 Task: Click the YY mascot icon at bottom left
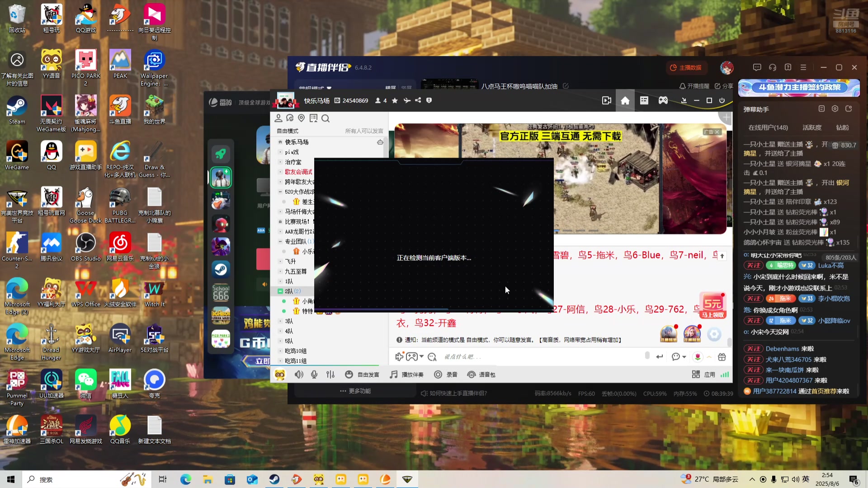click(280, 375)
